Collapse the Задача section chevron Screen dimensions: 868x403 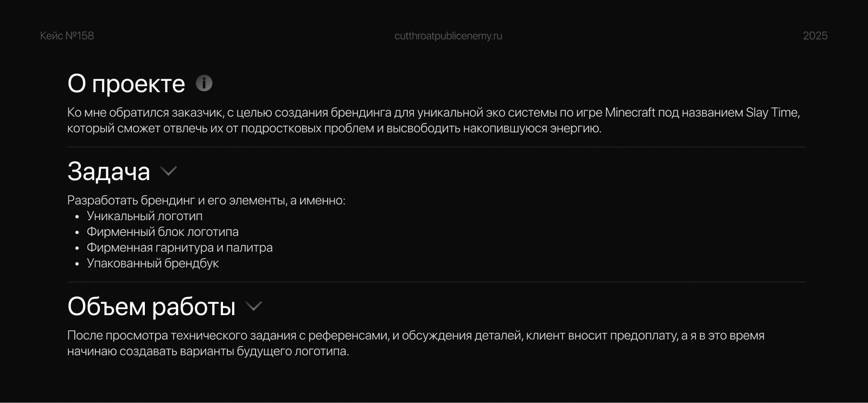pyautogui.click(x=169, y=171)
